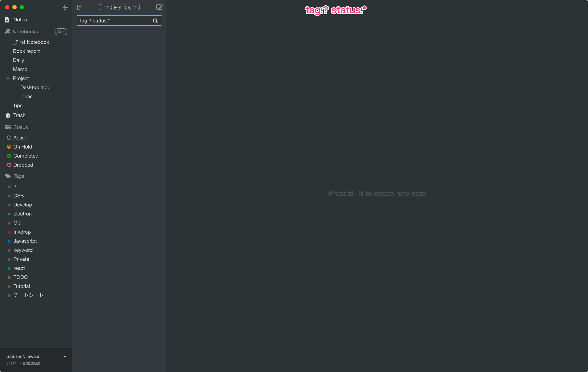The height and width of the screenshot is (372, 588).
Task: Click the 0 notes found title
Action: click(119, 7)
